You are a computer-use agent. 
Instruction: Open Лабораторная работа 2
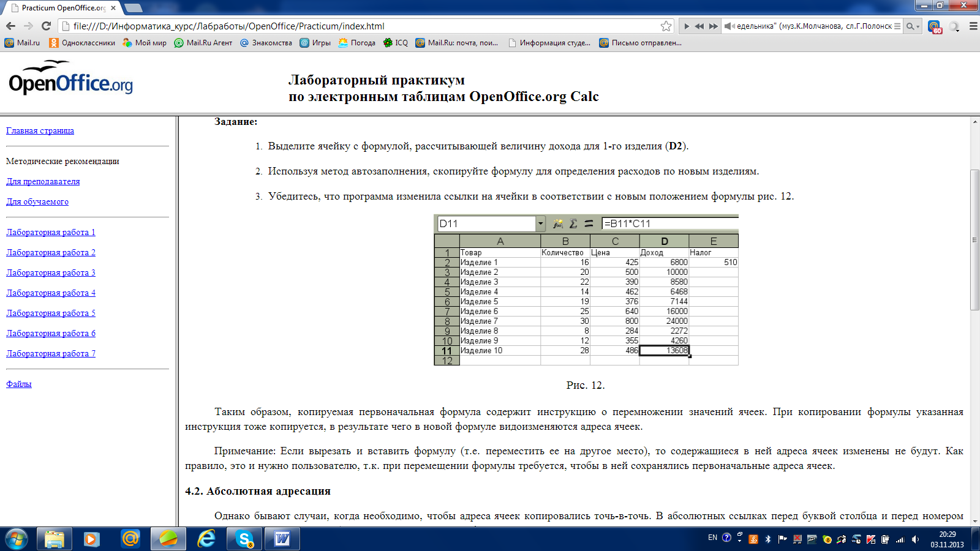point(51,252)
